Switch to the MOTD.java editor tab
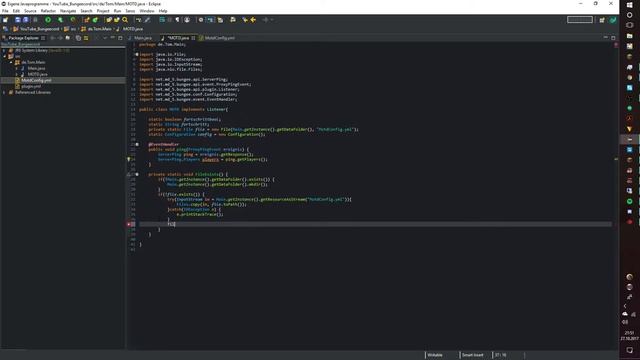 click(178, 38)
